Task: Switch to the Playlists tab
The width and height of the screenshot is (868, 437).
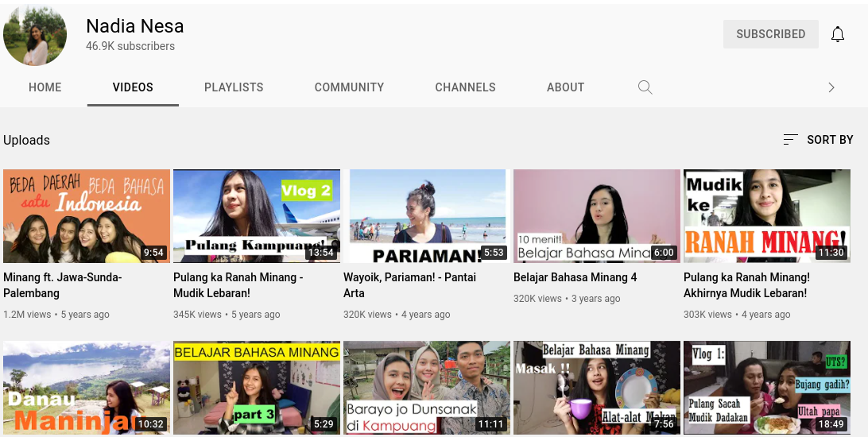Action: click(x=234, y=87)
